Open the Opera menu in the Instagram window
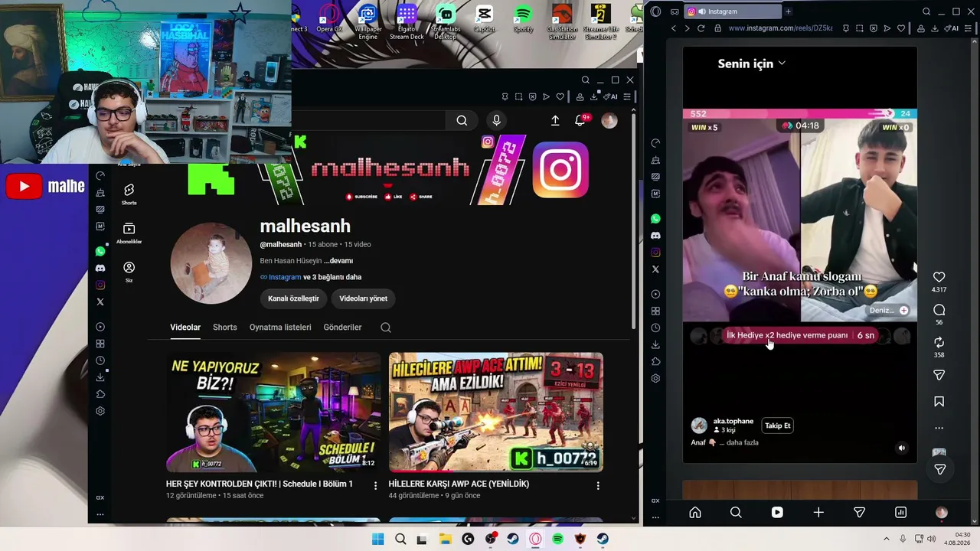 coord(655,11)
